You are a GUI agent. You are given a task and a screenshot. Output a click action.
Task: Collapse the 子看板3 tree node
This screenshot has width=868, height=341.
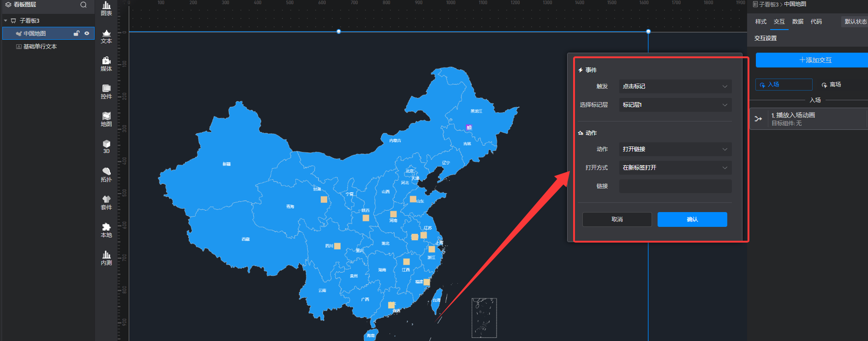(6, 21)
